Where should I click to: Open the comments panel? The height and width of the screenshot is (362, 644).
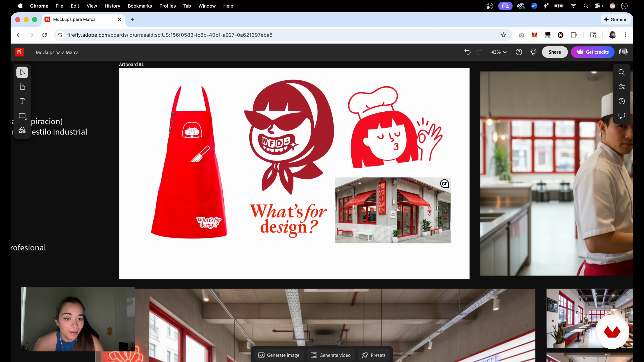point(622,116)
